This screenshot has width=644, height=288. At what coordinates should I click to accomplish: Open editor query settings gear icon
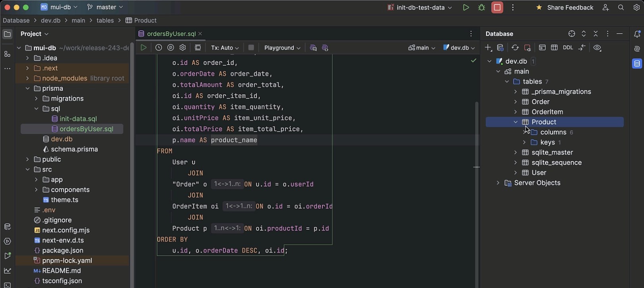[182, 48]
